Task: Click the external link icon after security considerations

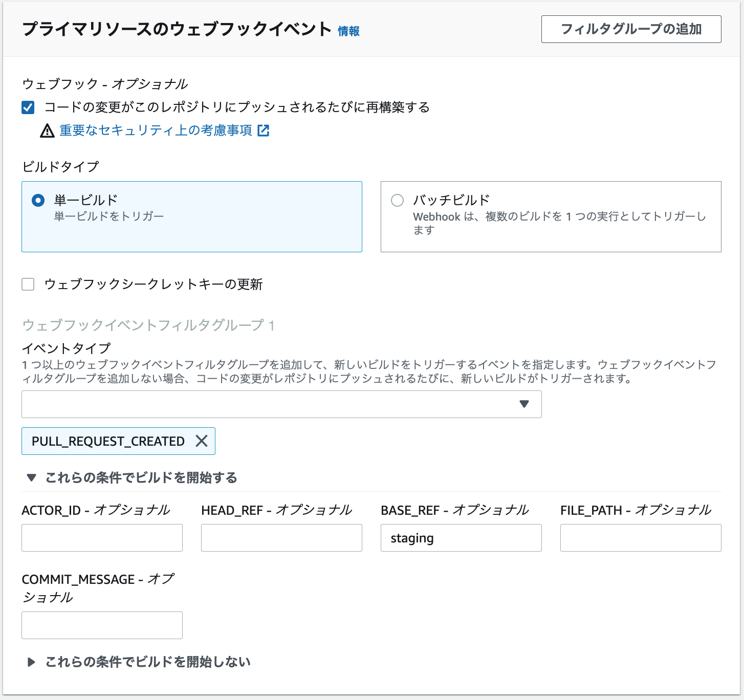Action: (263, 130)
